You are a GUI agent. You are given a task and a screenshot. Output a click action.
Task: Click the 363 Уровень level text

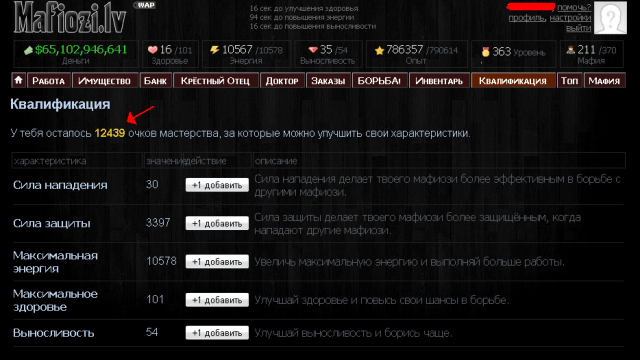point(519,52)
